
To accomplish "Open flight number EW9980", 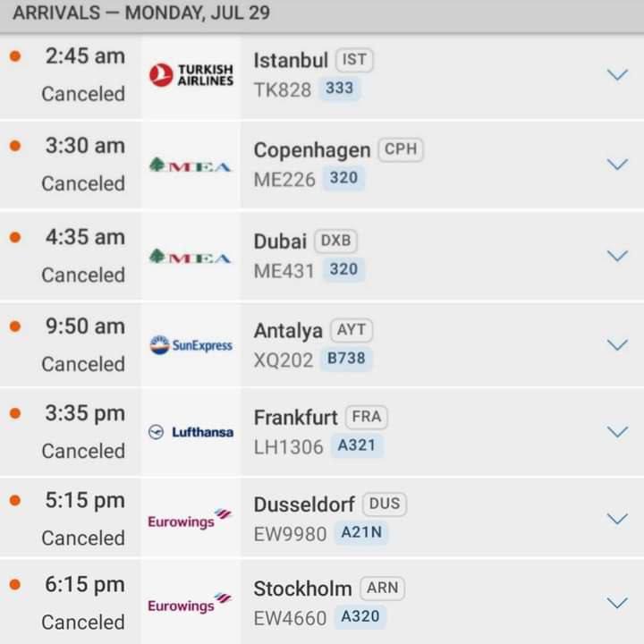I will point(291,534).
